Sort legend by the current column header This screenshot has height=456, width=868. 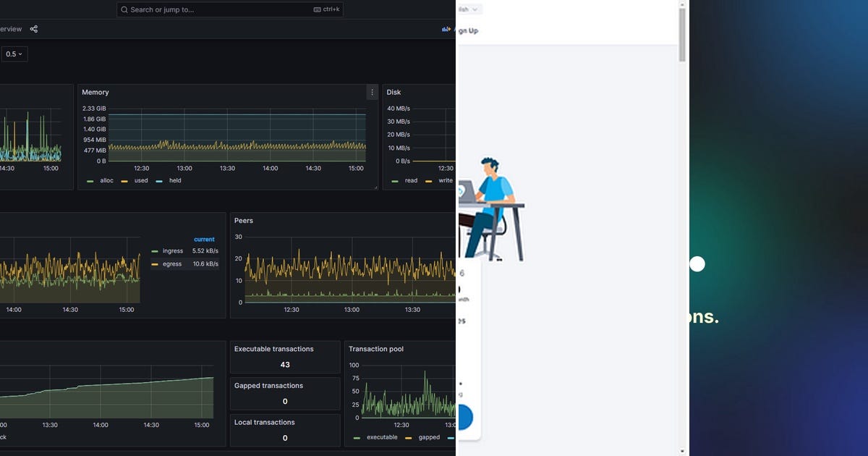tap(204, 239)
